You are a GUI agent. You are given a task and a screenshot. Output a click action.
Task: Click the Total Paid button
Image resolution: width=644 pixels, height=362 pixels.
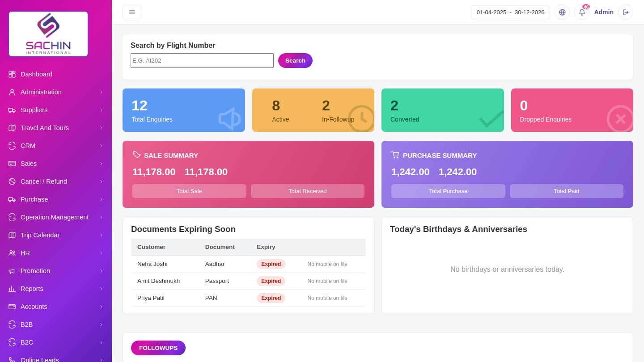(x=567, y=191)
